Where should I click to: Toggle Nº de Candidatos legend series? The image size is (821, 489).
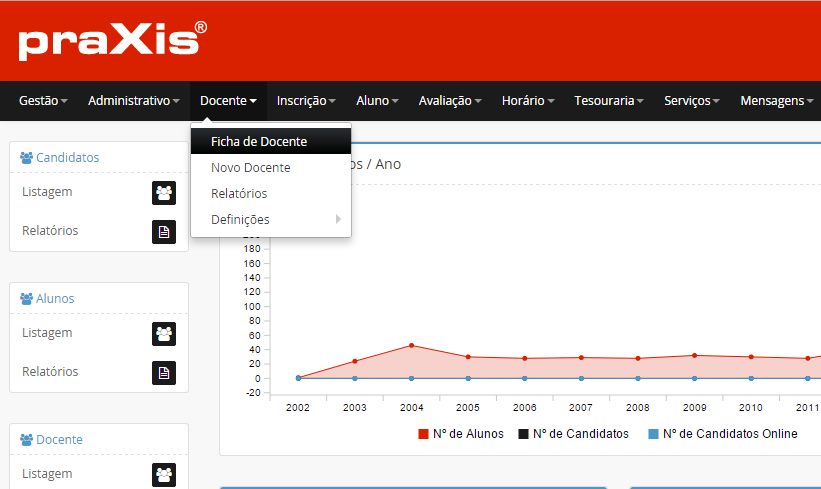coord(573,434)
